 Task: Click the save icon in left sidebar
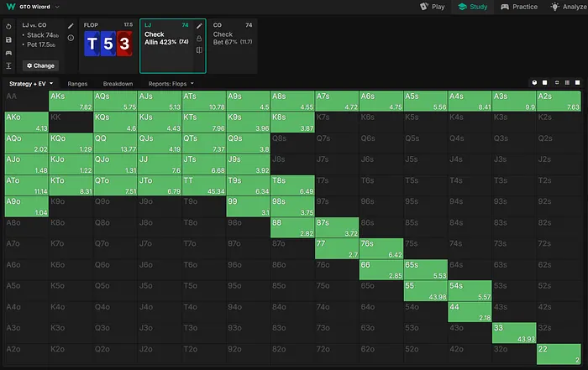pyautogui.click(x=8, y=39)
